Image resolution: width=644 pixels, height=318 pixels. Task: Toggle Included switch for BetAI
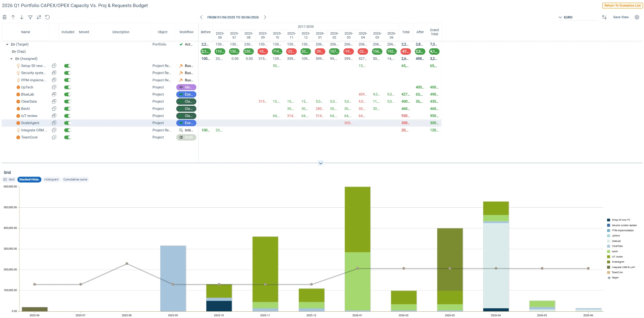point(68,109)
